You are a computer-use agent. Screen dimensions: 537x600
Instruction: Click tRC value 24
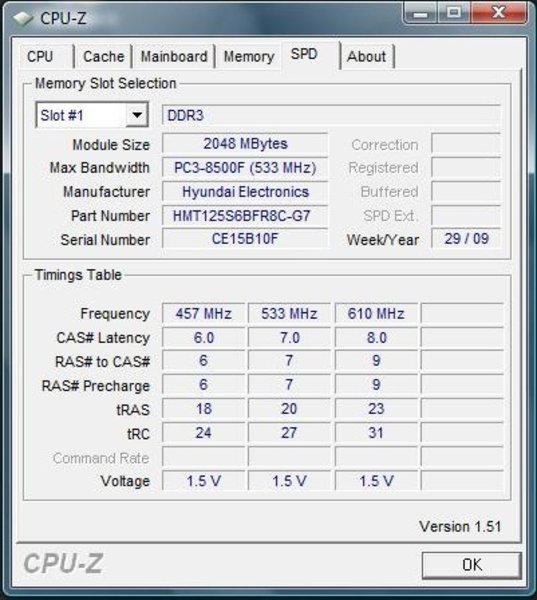204,433
